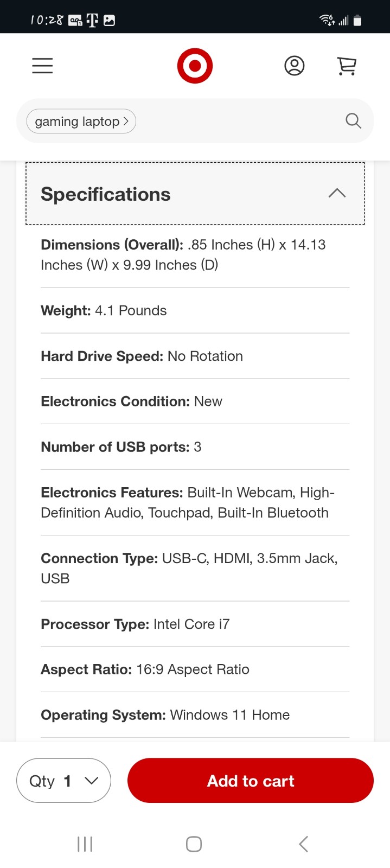This screenshot has width=390, height=868.
Task: Click the Add to cart button
Action: pyautogui.click(x=251, y=781)
